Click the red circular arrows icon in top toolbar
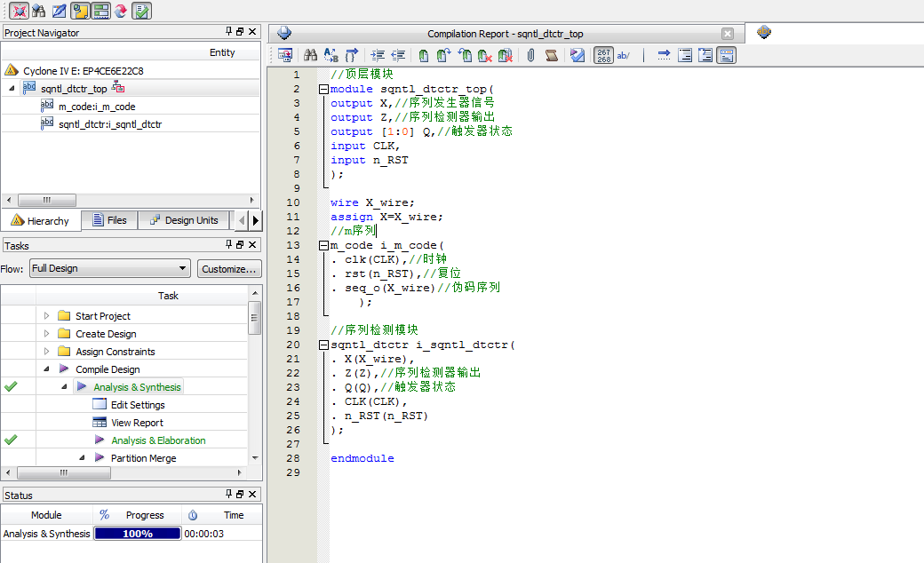 point(120,11)
